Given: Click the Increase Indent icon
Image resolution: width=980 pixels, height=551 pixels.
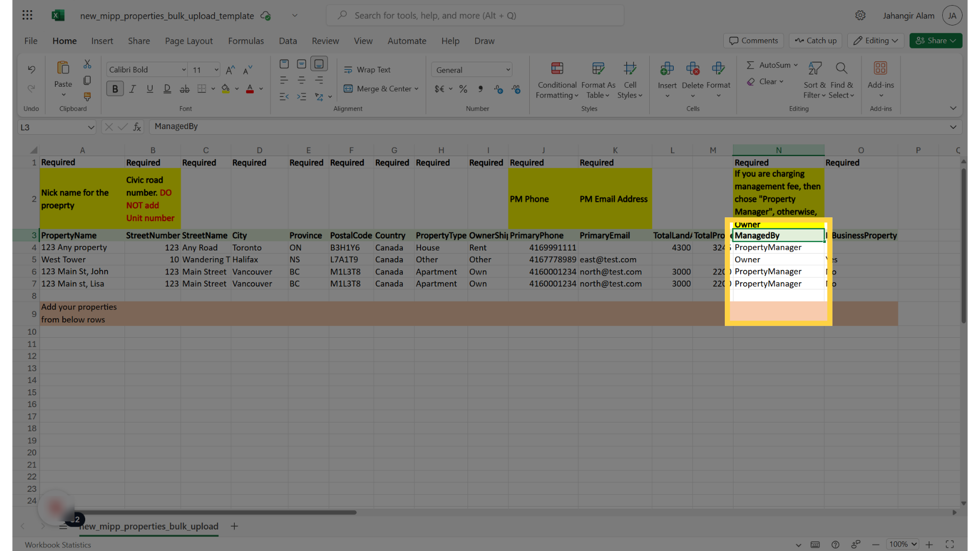Looking at the screenshot, I should (302, 96).
